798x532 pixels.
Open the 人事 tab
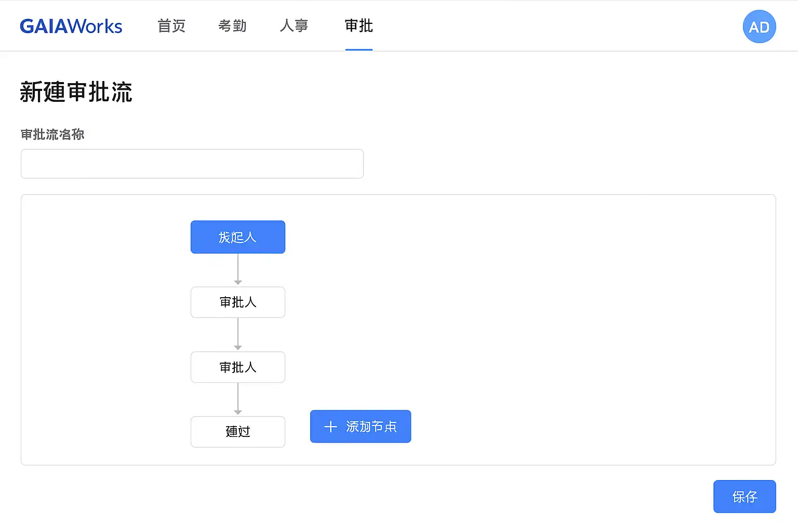click(x=294, y=26)
